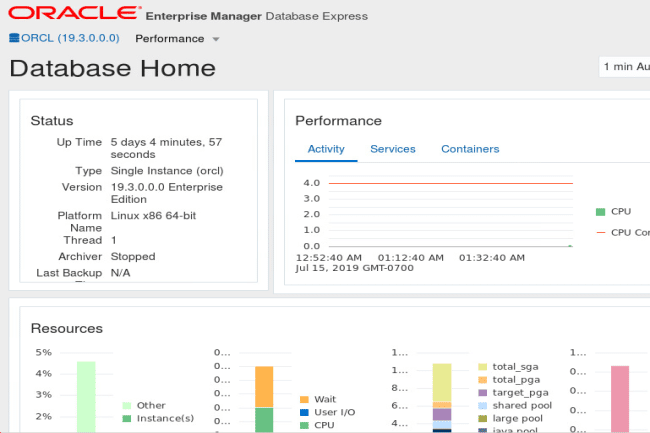Click the Instance(s) legend swatch

(x=127, y=418)
